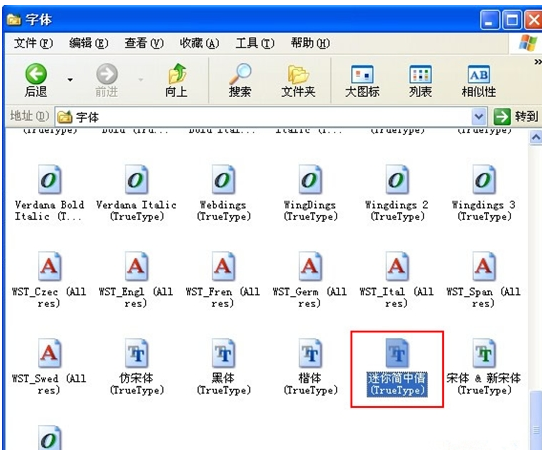Click the label text Wingdings 2 (TrueType)
This screenshot has width=542, height=450.
point(397,210)
